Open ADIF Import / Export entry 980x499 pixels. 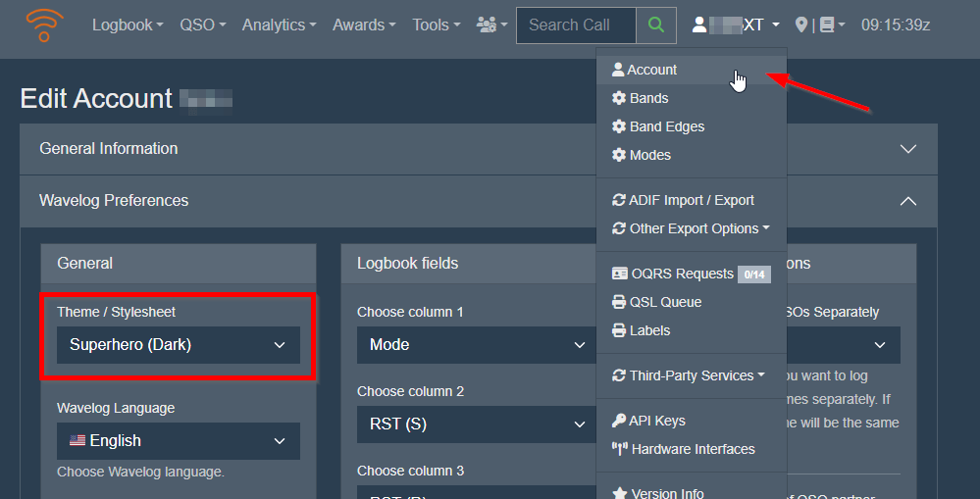point(692,200)
